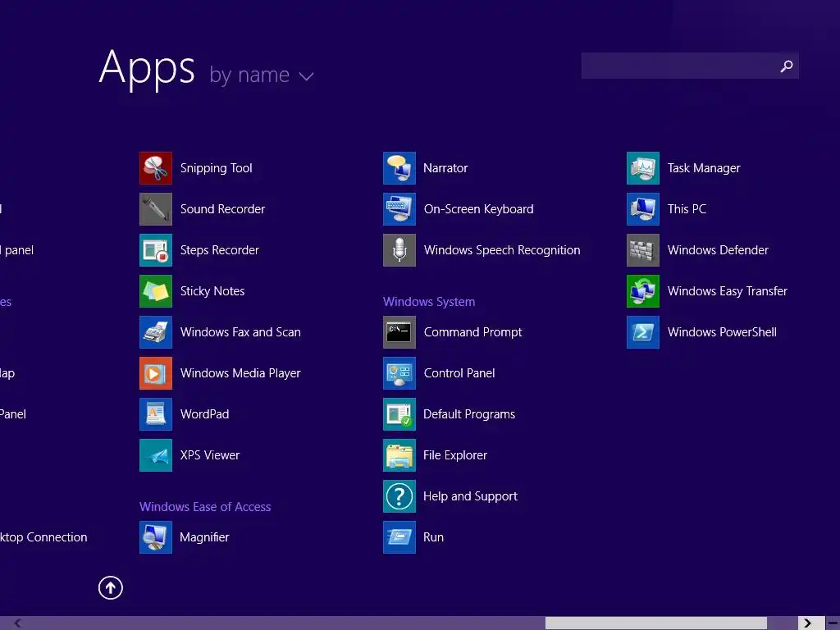
Task: Click the 'Help and Support' text
Action: click(x=470, y=496)
